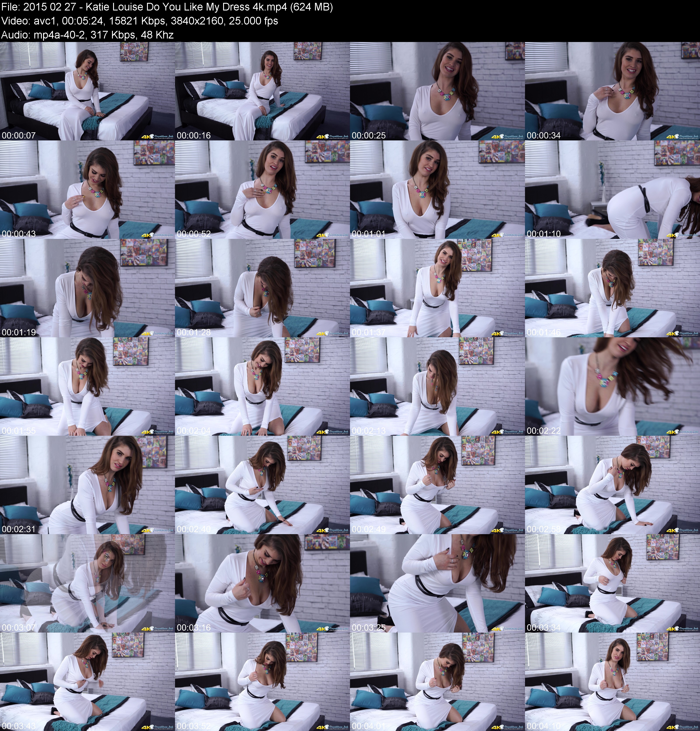Select the 00:02:58 thumbnail
The width and height of the screenshot is (700, 731).
coord(612,485)
